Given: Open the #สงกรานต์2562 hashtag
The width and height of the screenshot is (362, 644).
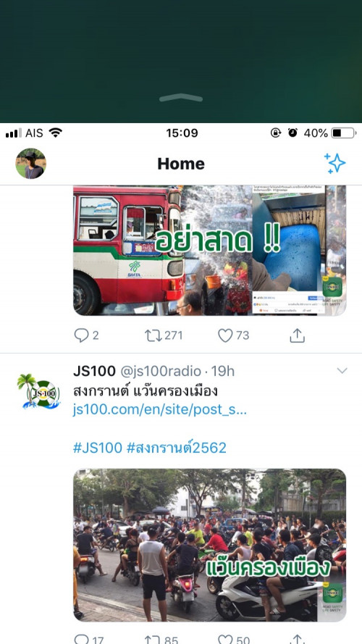Looking at the screenshot, I should 177,448.
